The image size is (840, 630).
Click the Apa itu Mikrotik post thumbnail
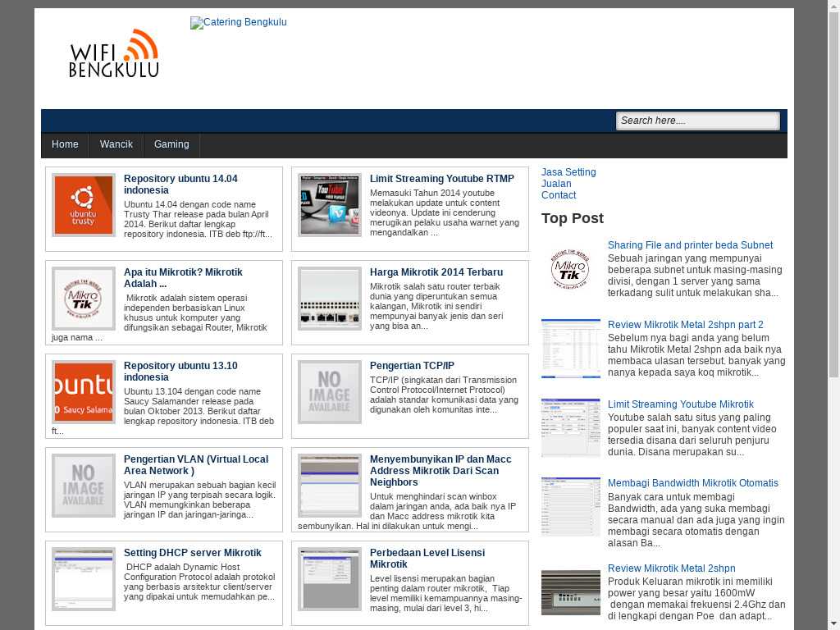click(84, 299)
